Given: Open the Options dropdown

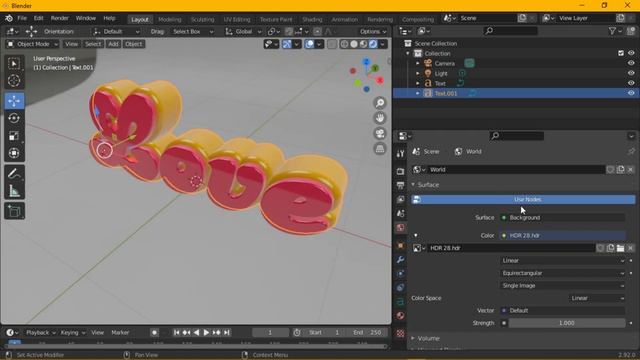Looking at the screenshot, I should (x=373, y=31).
